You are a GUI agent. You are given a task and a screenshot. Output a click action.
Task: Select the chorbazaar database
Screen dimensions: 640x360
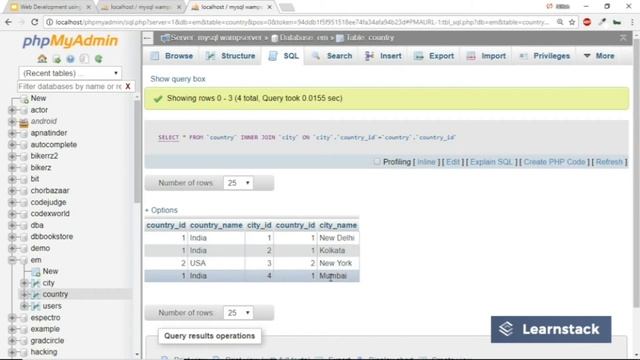[x=50, y=191]
